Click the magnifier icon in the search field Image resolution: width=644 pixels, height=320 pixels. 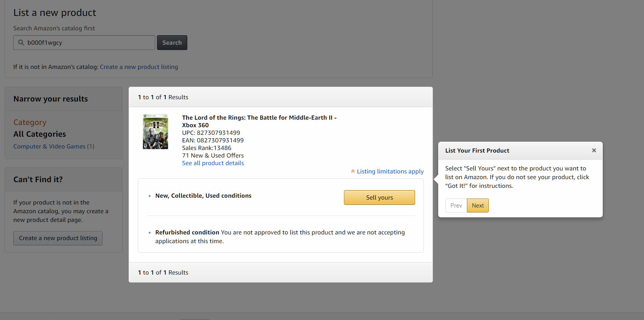21,43
